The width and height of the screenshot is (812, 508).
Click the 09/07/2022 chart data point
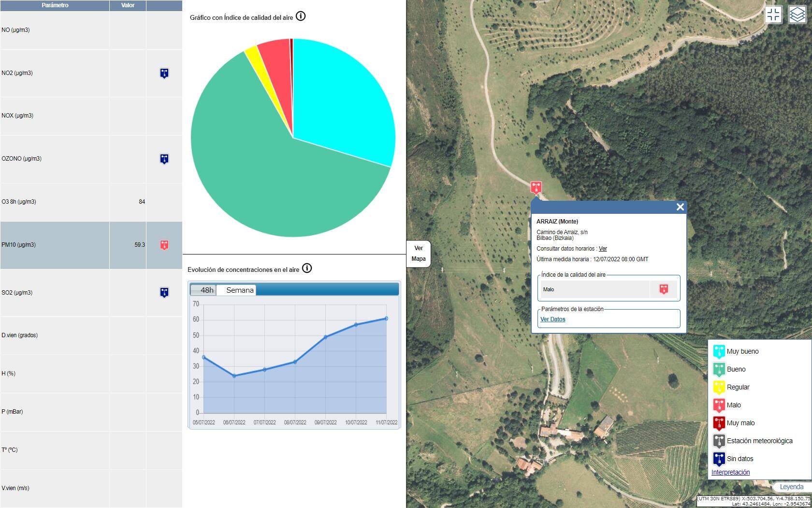point(326,337)
